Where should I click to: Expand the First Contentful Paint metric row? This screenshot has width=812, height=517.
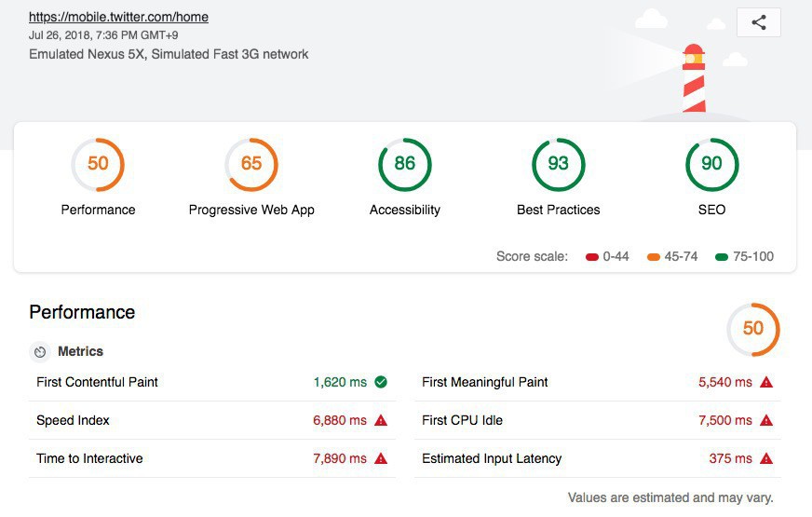[x=98, y=382]
